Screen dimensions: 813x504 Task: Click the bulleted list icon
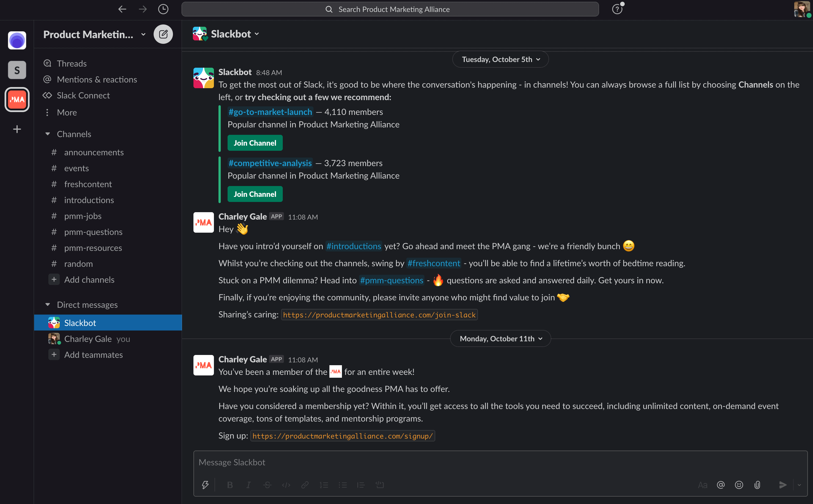coord(342,484)
